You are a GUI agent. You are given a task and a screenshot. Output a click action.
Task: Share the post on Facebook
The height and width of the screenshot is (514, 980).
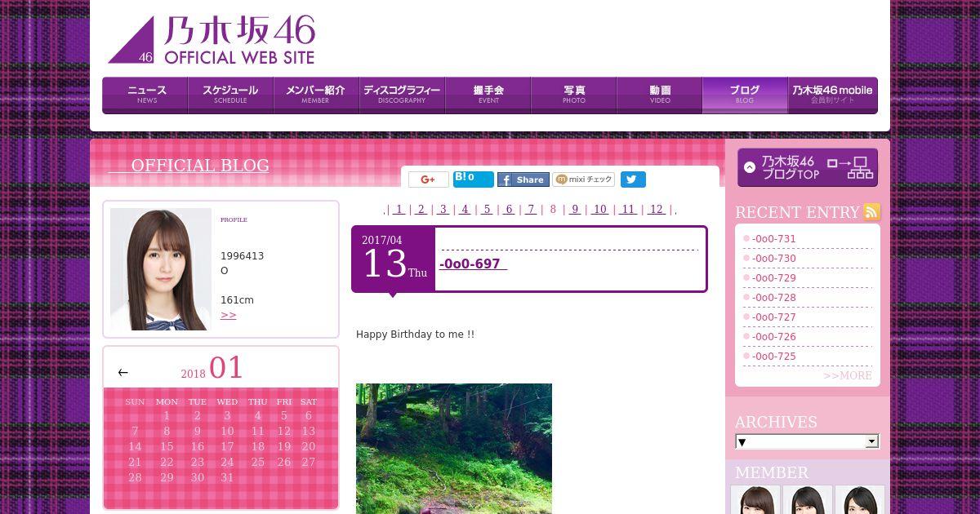523,179
